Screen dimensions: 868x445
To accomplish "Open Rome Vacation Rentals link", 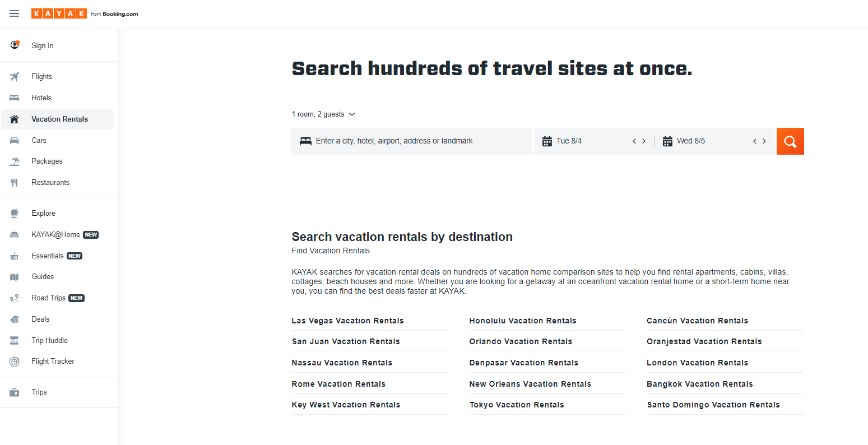I will 338,384.
